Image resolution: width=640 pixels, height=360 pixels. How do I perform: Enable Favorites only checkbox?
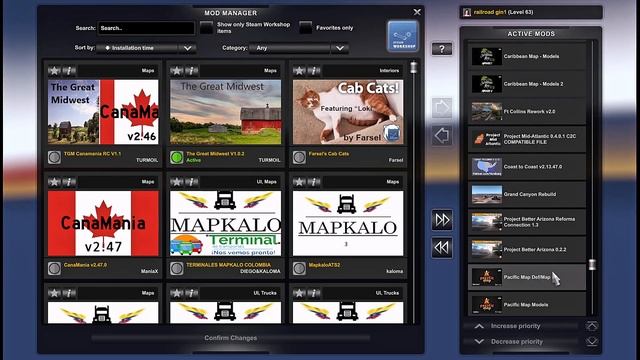(305, 28)
